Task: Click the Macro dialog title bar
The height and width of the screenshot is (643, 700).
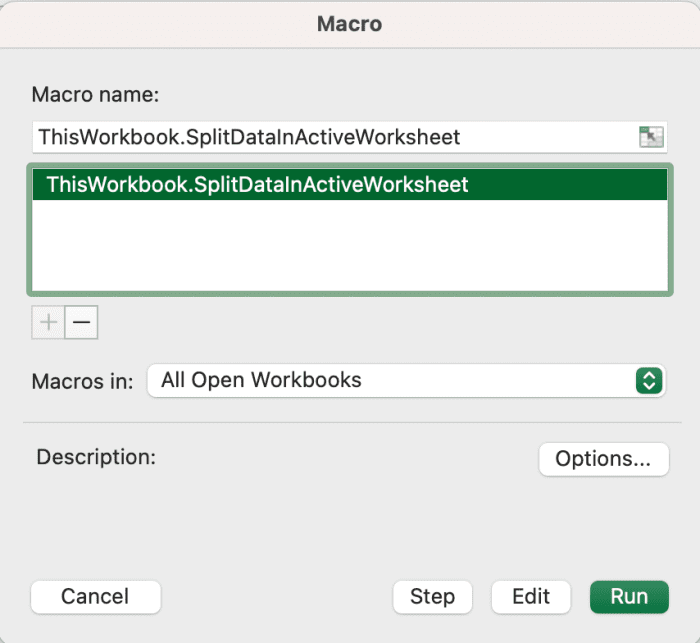Action: [x=350, y=24]
